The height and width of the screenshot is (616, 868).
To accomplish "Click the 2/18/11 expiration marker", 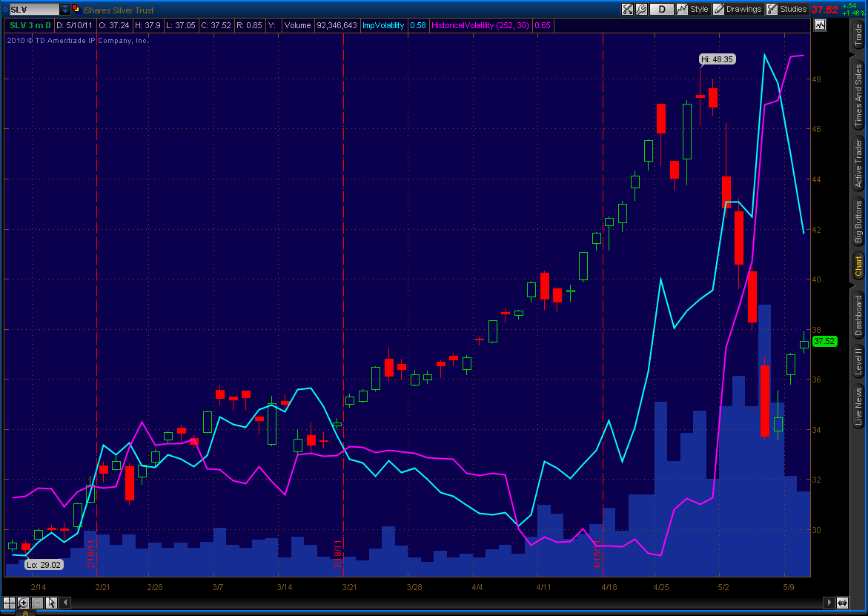I will [x=91, y=554].
